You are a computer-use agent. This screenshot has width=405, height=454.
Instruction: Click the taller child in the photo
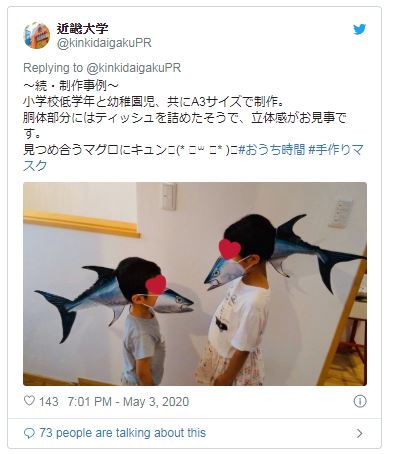pyautogui.click(x=238, y=300)
